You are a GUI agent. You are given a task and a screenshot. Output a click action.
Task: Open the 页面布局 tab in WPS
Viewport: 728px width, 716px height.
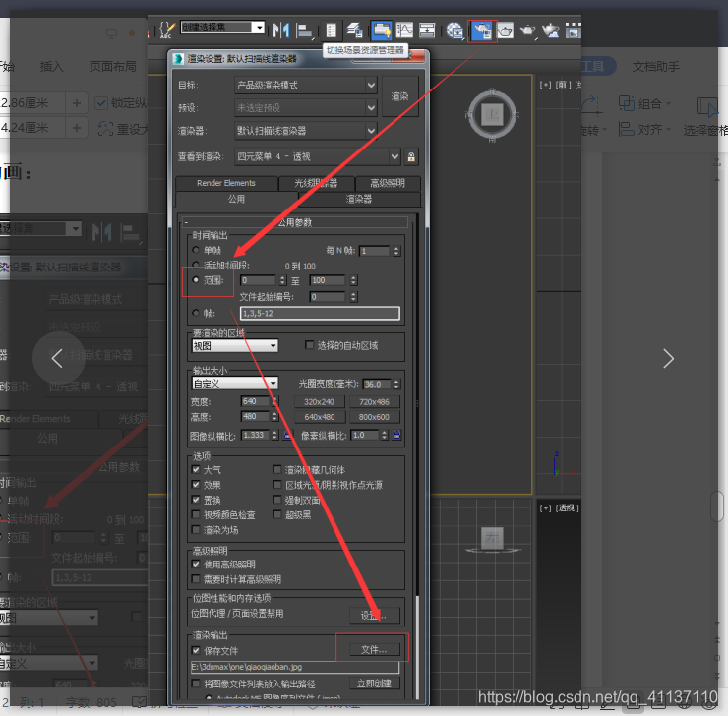[x=113, y=66]
